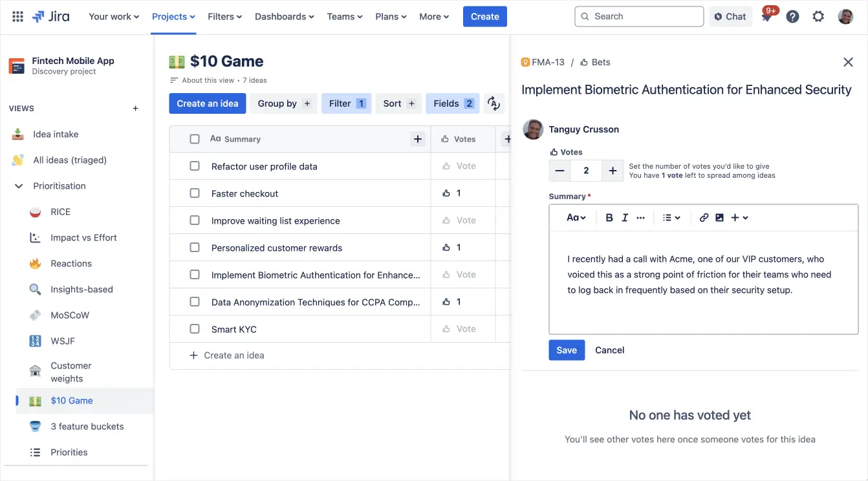
Task: Open the Chat button
Action: click(x=730, y=17)
